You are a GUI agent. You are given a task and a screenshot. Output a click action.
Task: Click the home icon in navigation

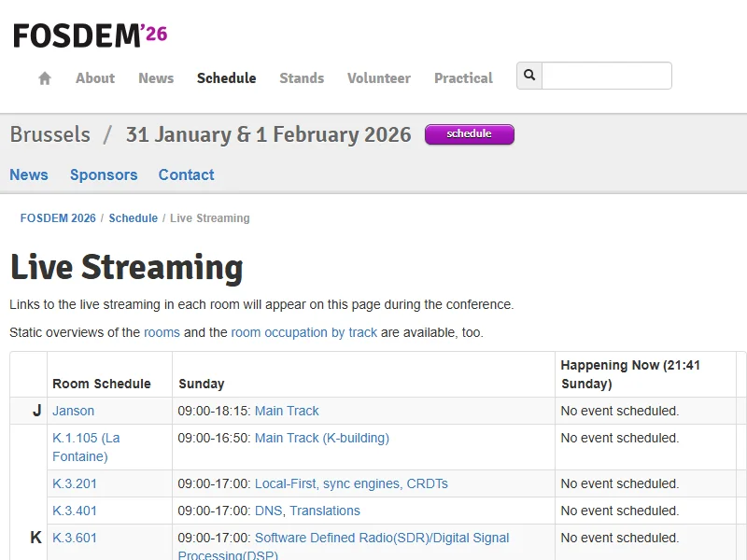point(45,78)
